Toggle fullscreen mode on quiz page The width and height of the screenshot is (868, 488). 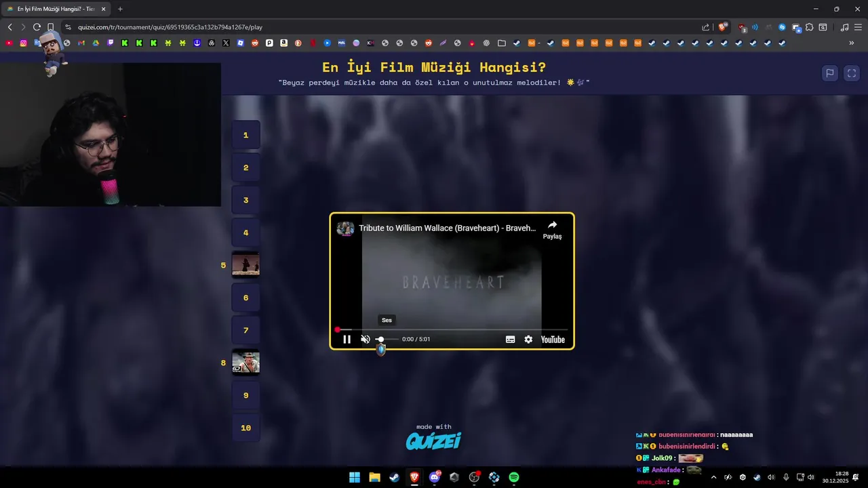pos(852,73)
